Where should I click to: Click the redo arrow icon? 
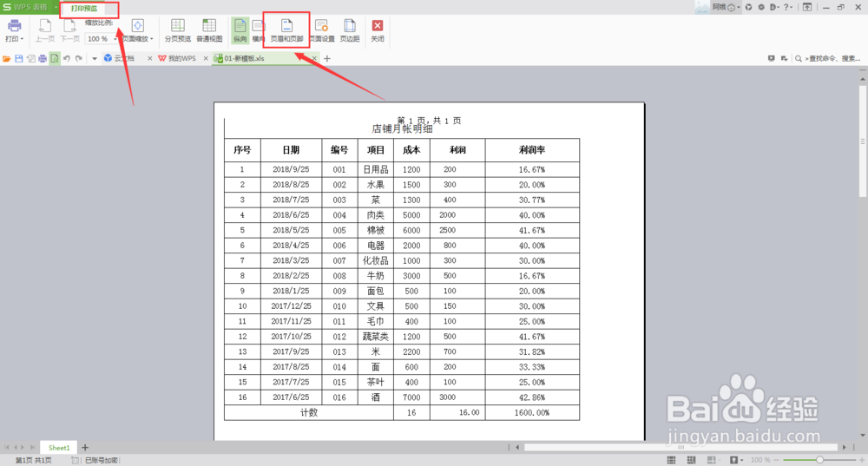(79, 58)
